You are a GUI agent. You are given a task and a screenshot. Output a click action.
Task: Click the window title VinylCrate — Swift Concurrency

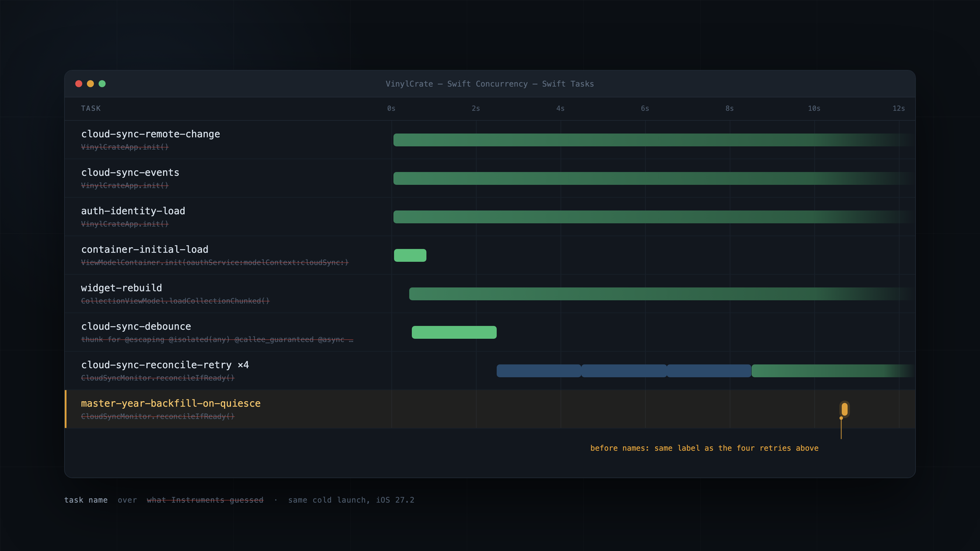point(489,84)
